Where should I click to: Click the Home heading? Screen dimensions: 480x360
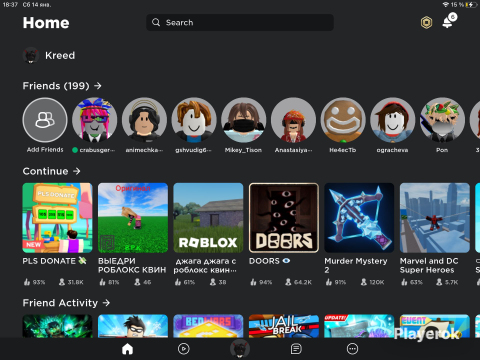pos(46,23)
